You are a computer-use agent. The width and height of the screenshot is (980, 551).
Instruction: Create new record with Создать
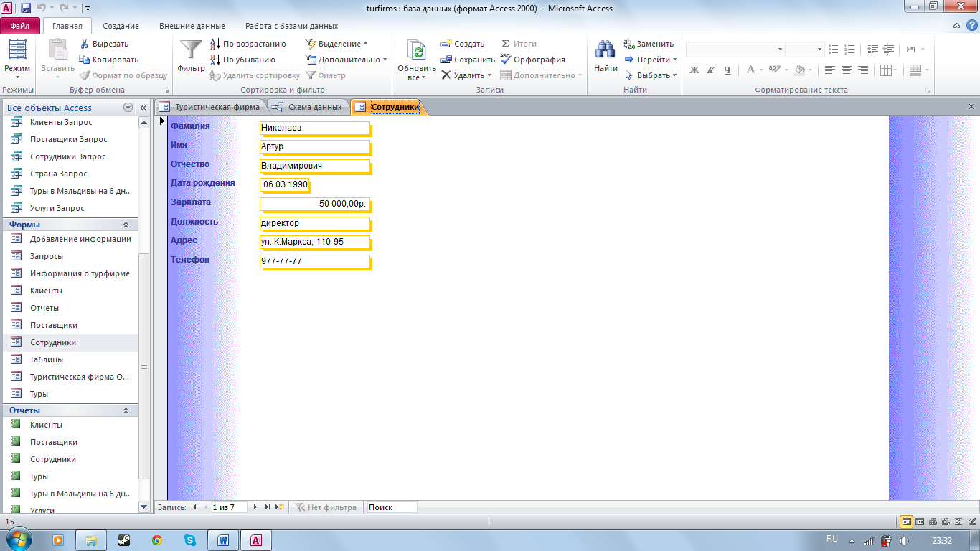[x=463, y=44]
